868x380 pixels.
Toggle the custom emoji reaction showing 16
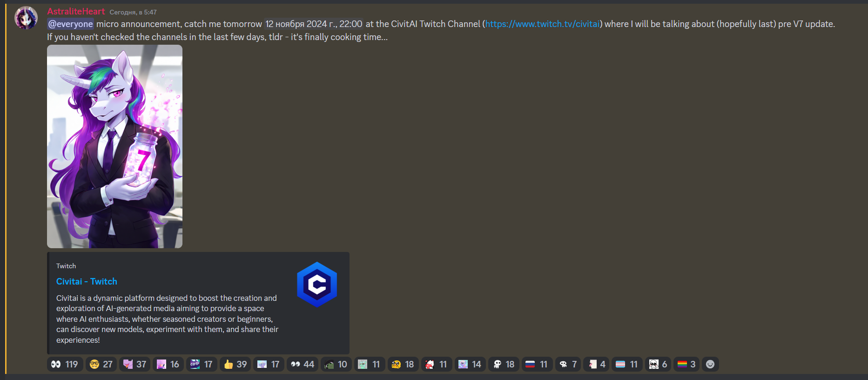click(x=168, y=364)
